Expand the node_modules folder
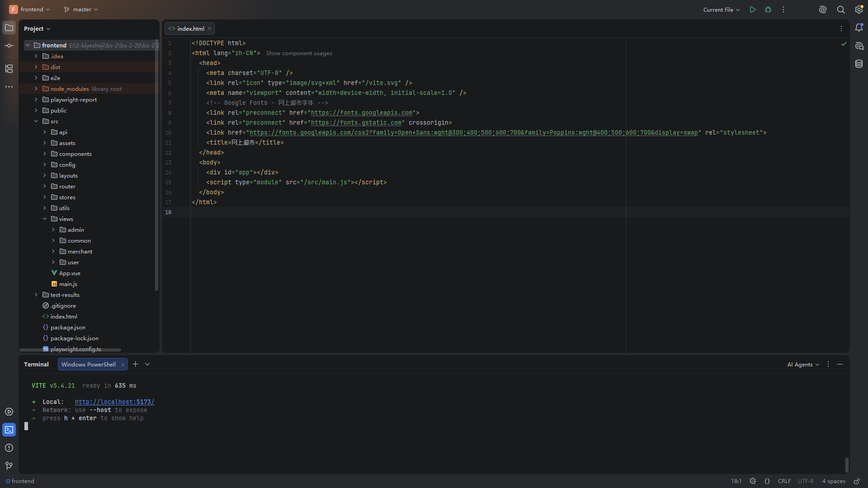Image resolution: width=868 pixels, height=488 pixels. 36,89
